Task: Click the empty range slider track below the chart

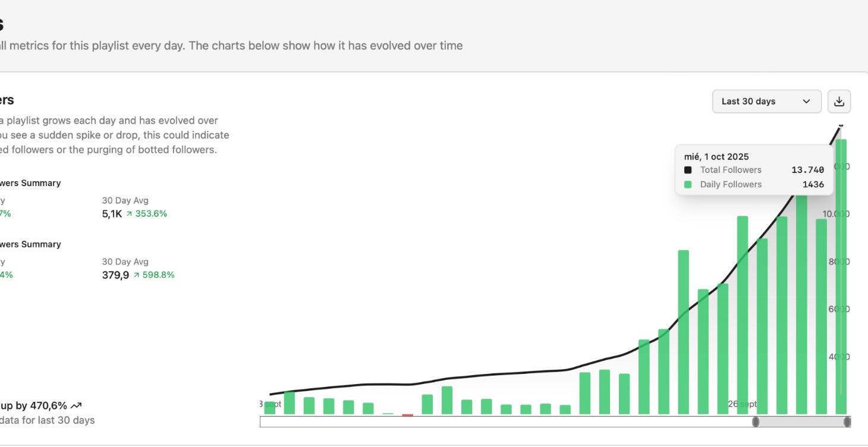Action: 505,422
